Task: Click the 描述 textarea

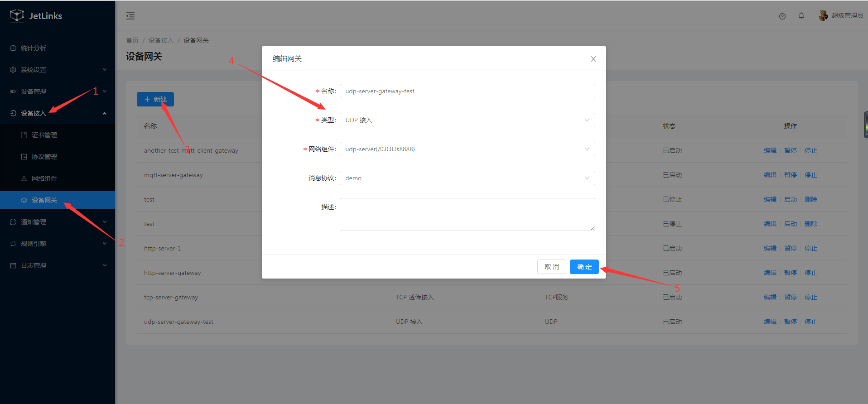Action: pos(467,214)
